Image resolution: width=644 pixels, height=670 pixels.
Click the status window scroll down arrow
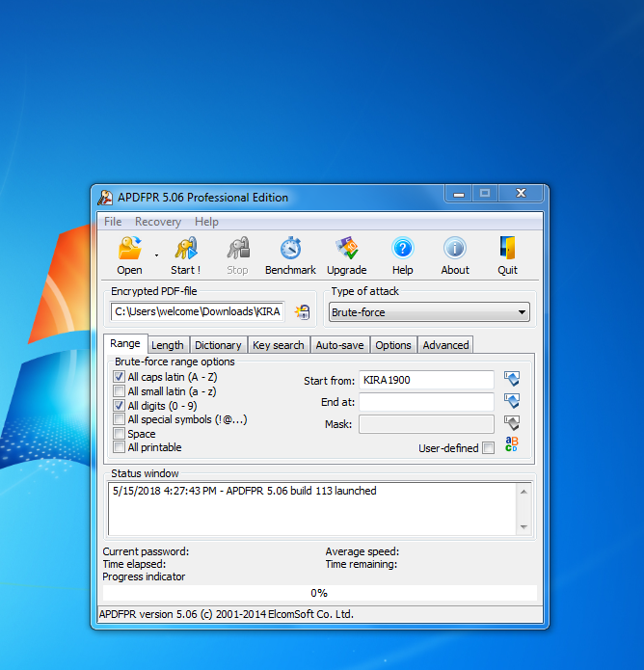pyautogui.click(x=523, y=527)
